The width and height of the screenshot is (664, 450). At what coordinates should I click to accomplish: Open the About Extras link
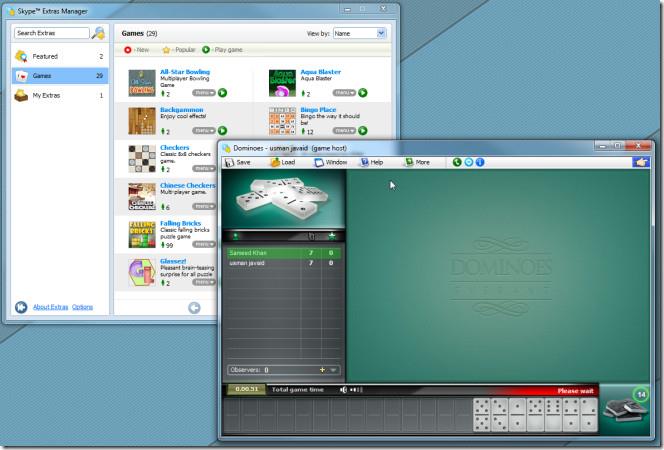pyautogui.click(x=50, y=307)
